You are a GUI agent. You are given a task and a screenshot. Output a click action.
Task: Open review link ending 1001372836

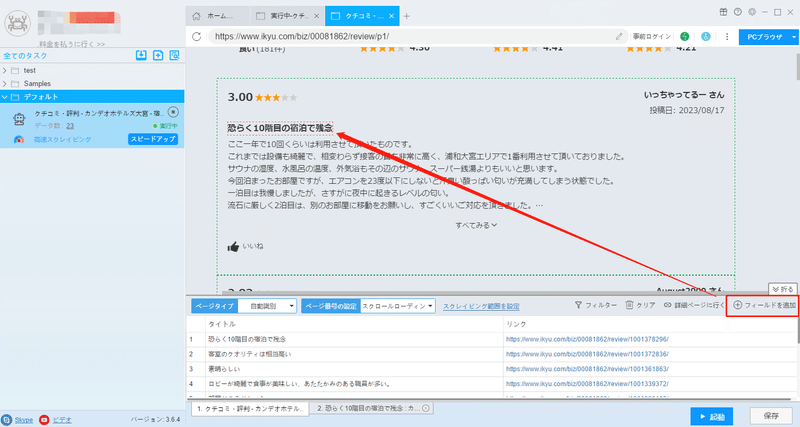coord(587,354)
